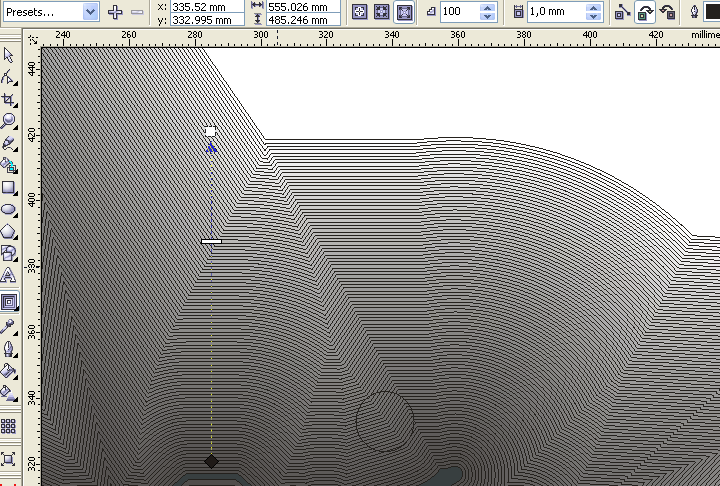This screenshot has width=720, height=486.
Task: Select the Smart Fill tool
Action: [x=9, y=165]
